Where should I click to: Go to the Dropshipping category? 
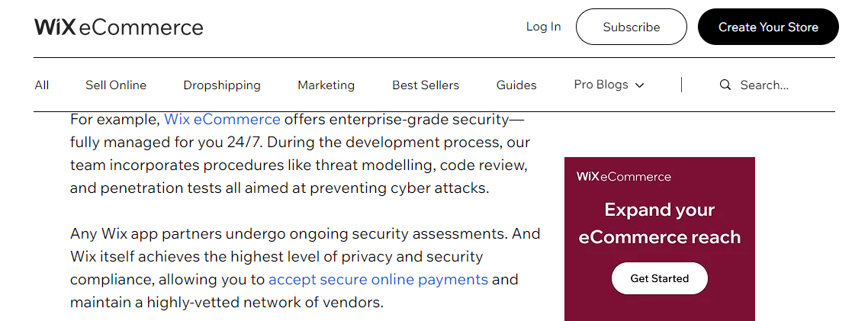click(x=222, y=85)
